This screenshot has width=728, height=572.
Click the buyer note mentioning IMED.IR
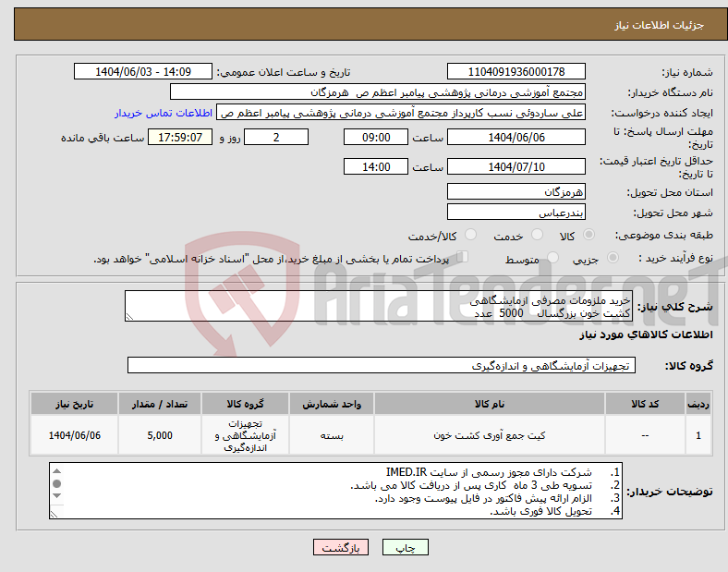click(x=489, y=472)
